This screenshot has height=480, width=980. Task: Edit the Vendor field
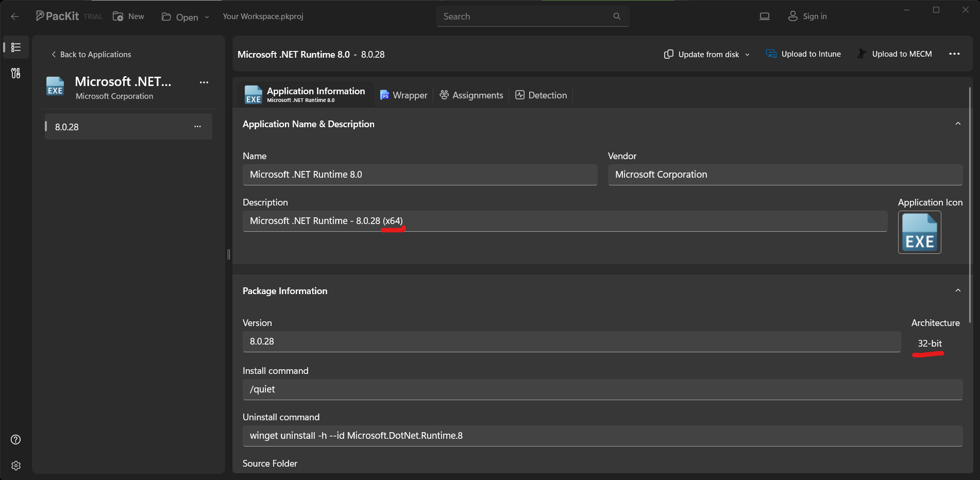(785, 175)
